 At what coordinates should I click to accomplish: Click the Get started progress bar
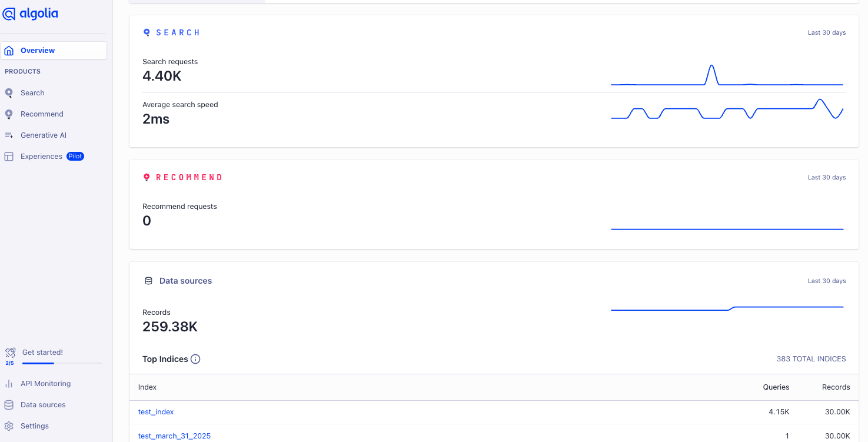point(62,363)
